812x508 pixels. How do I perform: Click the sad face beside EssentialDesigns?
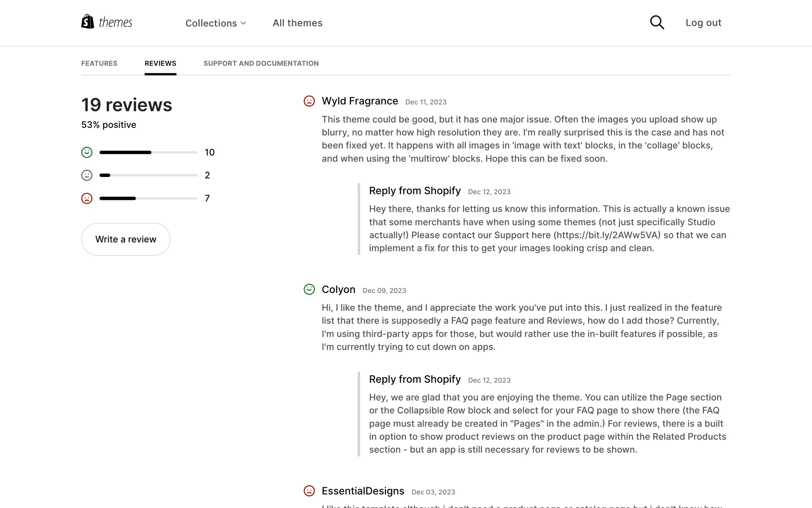[x=309, y=491]
